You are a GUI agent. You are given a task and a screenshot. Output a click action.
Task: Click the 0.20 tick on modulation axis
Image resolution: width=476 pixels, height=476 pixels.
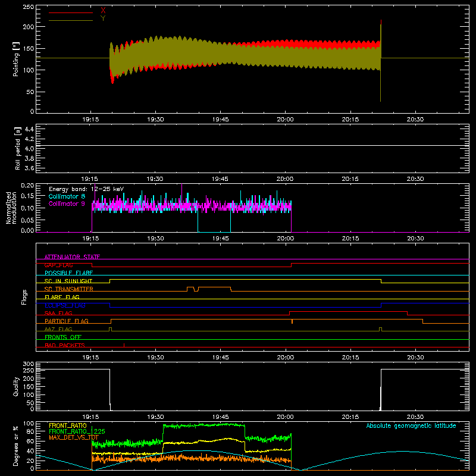click(27, 186)
